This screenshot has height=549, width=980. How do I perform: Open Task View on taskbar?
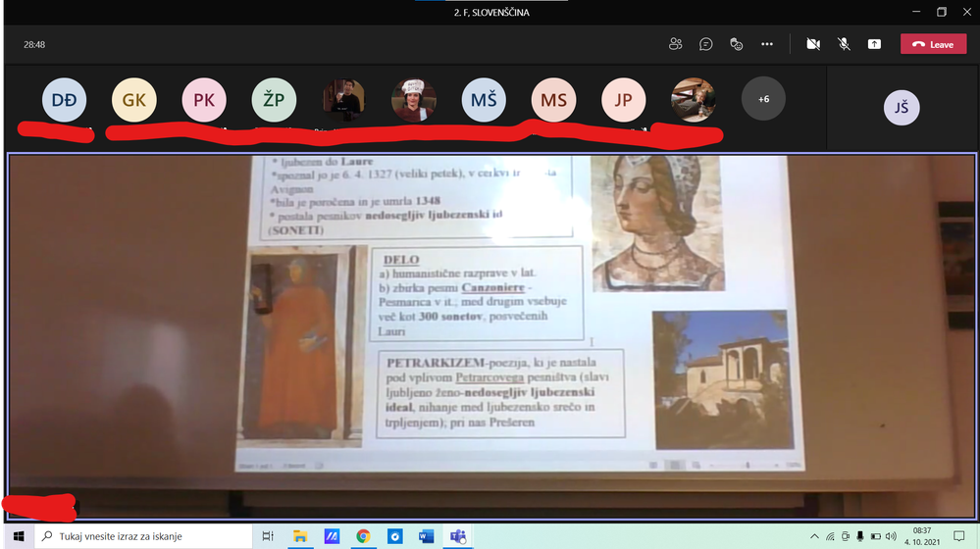[268, 536]
